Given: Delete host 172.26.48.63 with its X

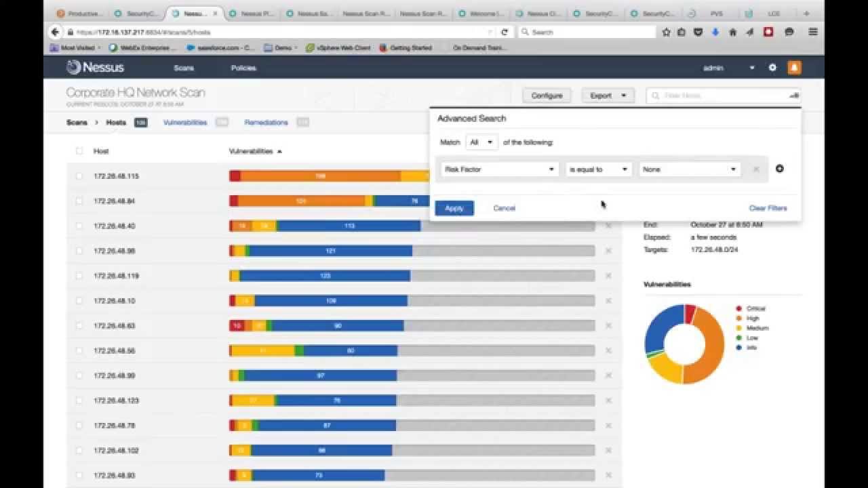Looking at the screenshot, I should tap(608, 326).
